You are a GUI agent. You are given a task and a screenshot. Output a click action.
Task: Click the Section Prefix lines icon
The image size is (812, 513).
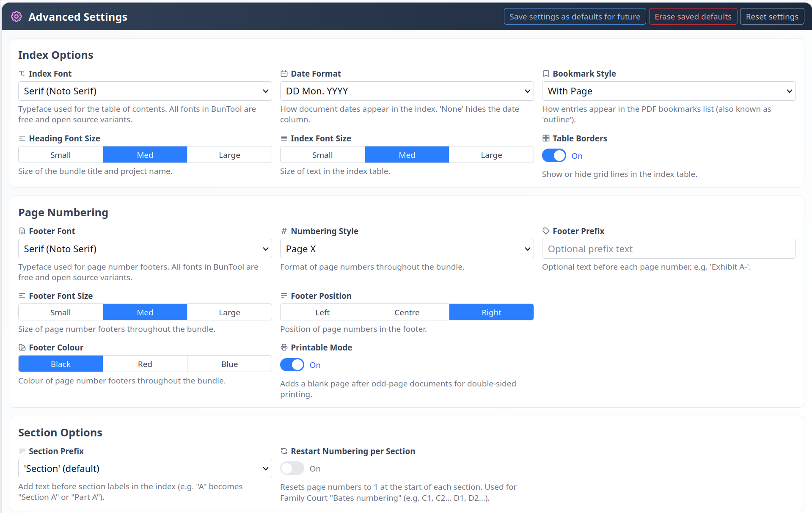point(22,451)
